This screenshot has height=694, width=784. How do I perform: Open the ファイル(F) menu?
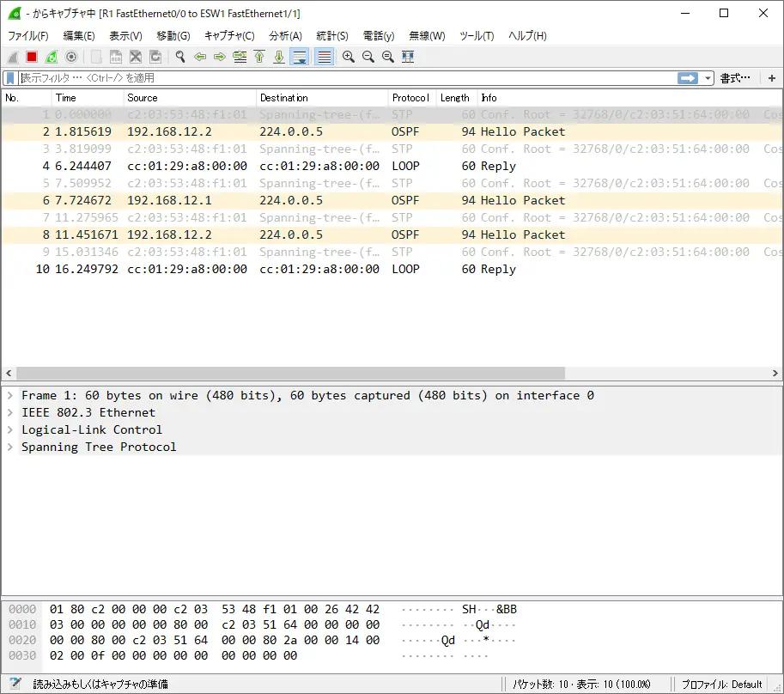pyautogui.click(x=28, y=36)
